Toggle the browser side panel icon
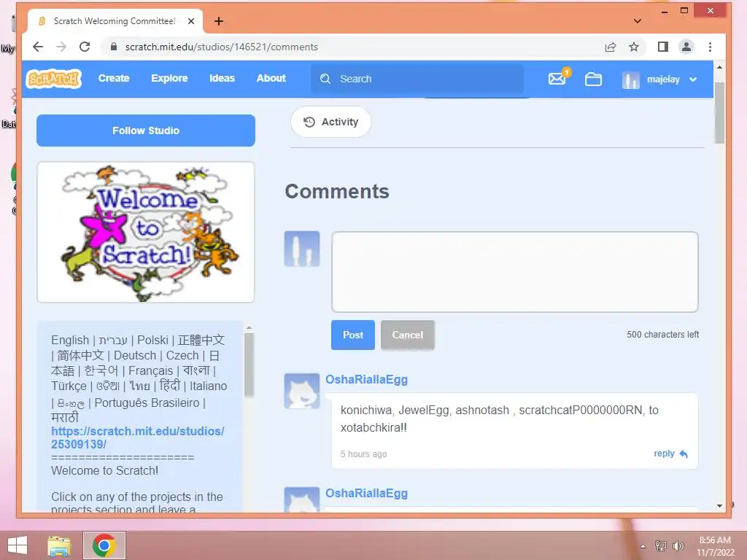This screenshot has height=560, width=747. (x=662, y=47)
